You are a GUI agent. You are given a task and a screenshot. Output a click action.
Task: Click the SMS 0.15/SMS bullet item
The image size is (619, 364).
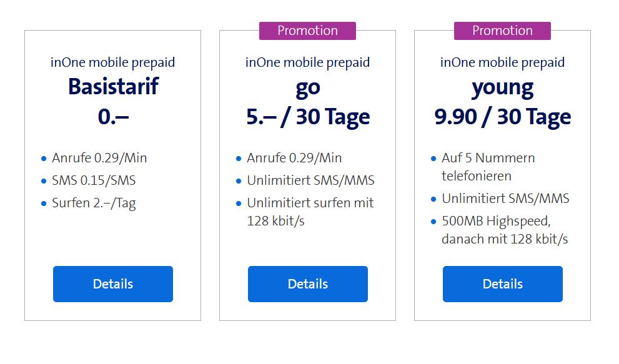pos(94,180)
